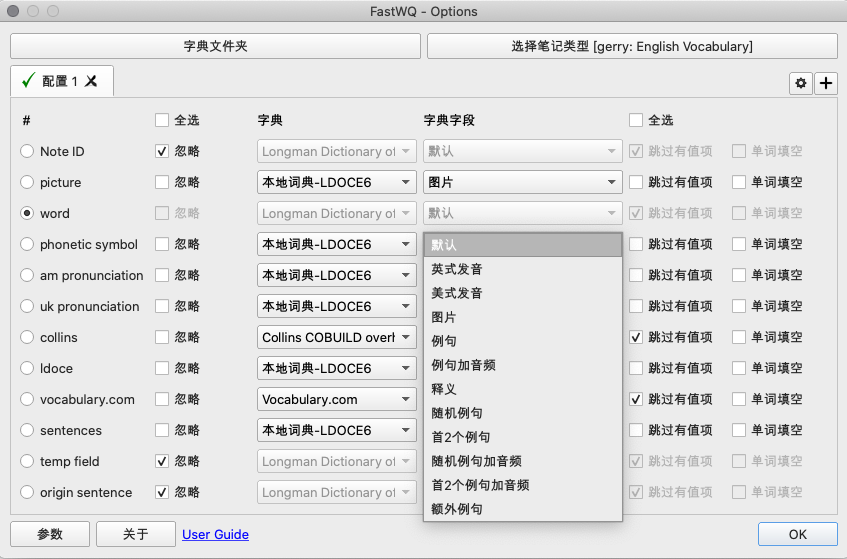The image size is (847, 559).
Task: Toggle the right 全选 checkbox beside 字典字段
Action: pos(636,120)
